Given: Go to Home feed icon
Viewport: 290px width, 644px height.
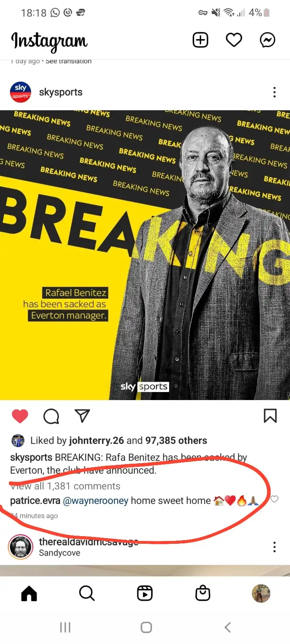Looking at the screenshot, I should click(x=29, y=593).
